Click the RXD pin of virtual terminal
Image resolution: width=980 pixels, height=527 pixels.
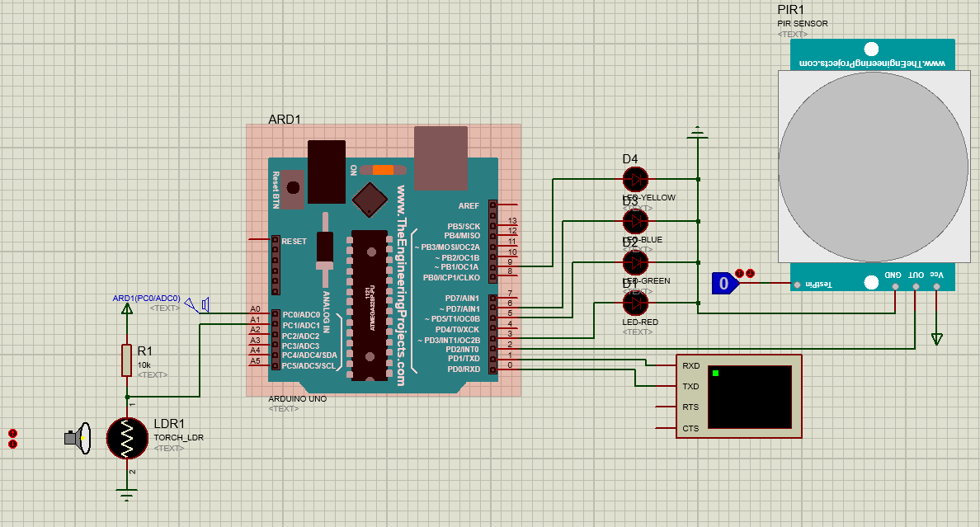coord(690,365)
